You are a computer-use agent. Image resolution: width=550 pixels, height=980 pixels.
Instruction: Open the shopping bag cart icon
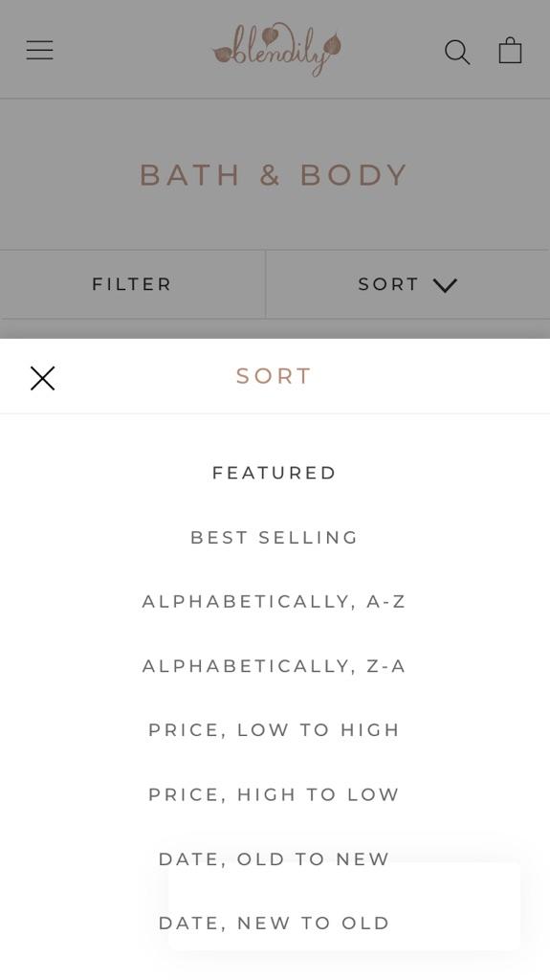tap(510, 51)
